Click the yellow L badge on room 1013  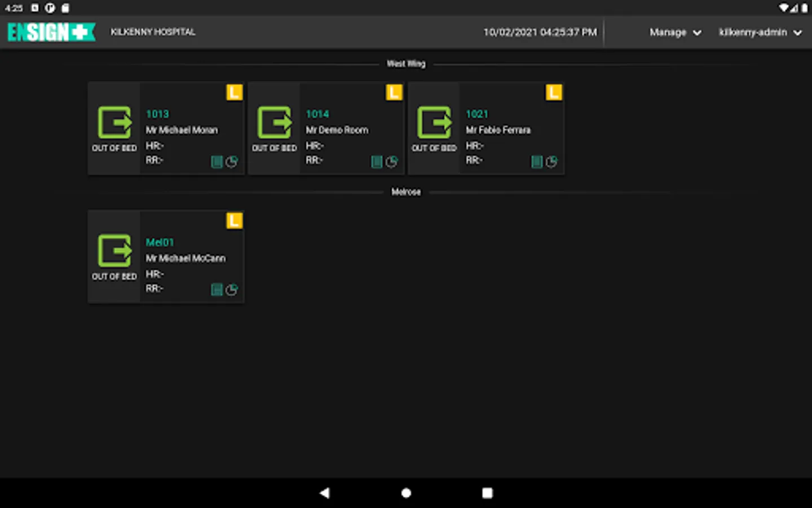point(235,92)
